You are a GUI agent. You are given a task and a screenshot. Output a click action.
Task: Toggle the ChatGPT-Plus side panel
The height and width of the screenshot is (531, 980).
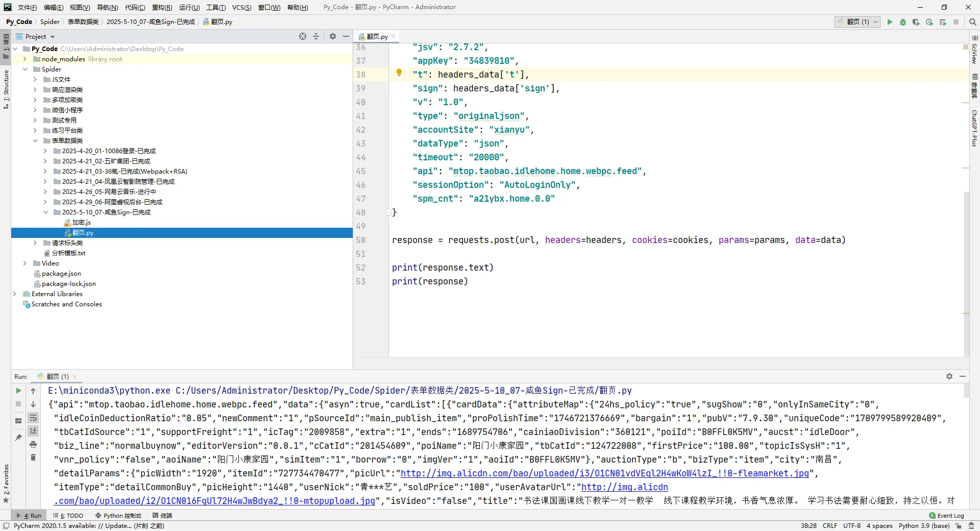click(974, 128)
